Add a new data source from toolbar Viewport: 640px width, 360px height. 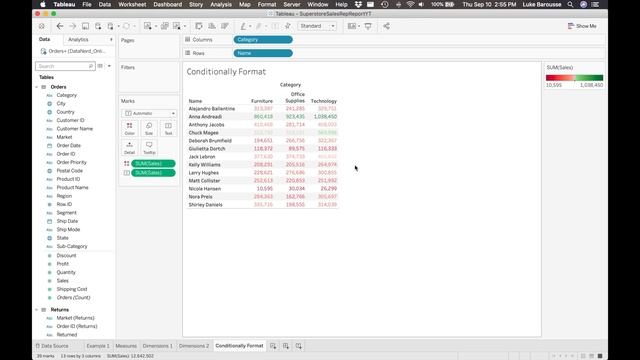pos(98,26)
